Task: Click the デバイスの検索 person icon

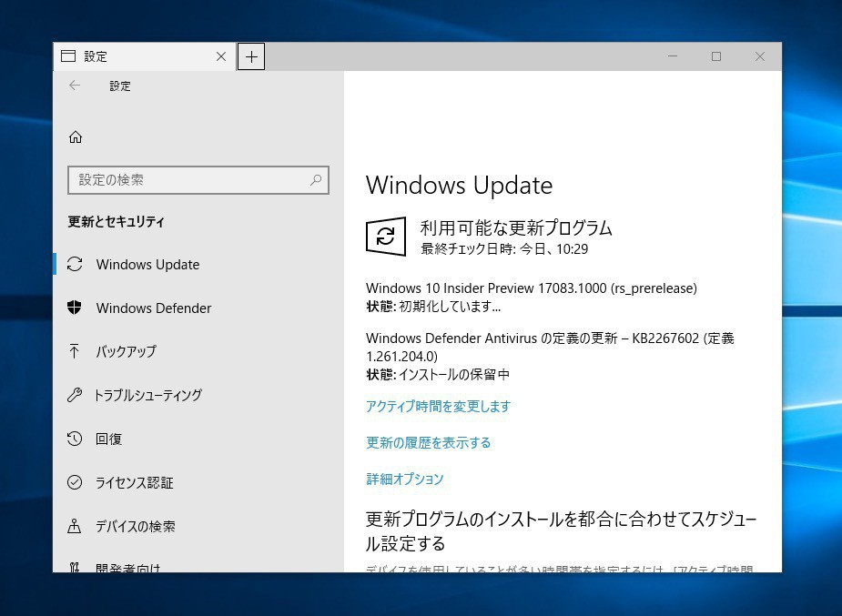Action: [76, 526]
